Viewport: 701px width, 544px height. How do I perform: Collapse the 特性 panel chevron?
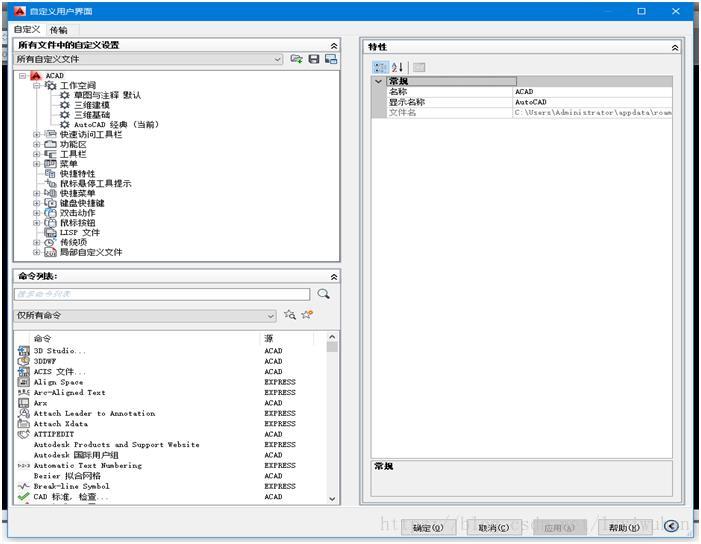point(675,47)
